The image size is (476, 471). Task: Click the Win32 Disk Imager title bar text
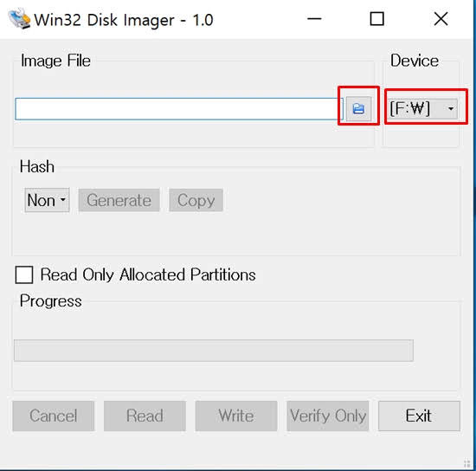pos(124,20)
